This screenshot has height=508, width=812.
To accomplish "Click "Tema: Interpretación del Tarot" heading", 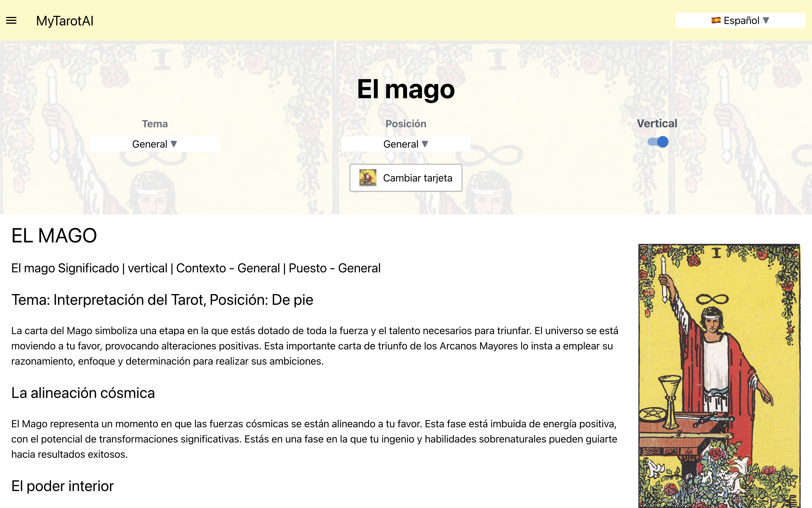I will click(x=162, y=300).
